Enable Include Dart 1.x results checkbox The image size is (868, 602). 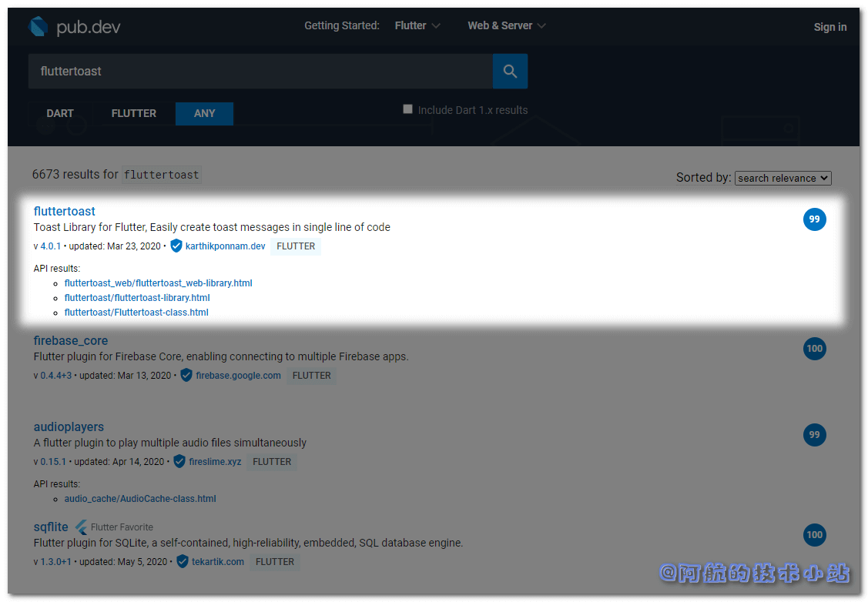[408, 109]
